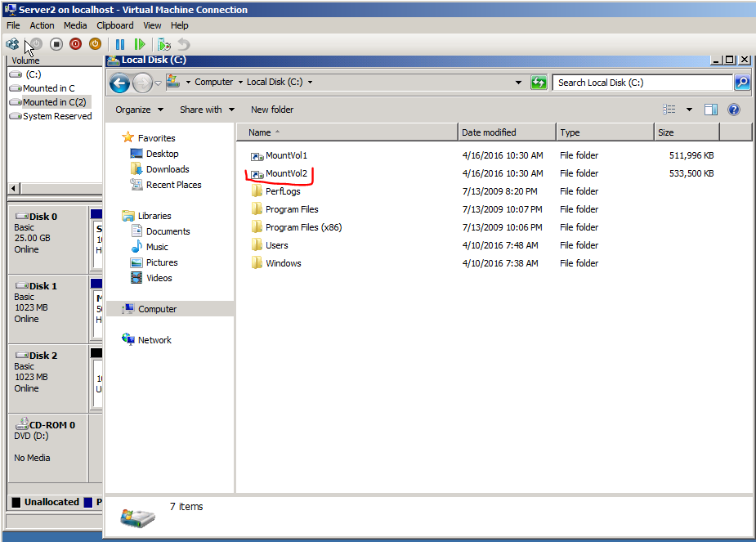The height and width of the screenshot is (542, 756).
Task: Select the Mounted in C(2) volume
Action: point(54,102)
